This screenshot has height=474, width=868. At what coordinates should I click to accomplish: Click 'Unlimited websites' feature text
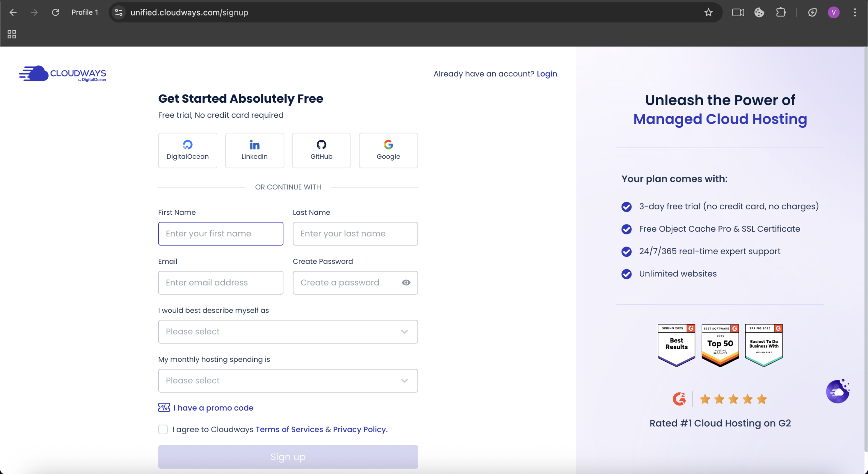[x=678, y=274]
